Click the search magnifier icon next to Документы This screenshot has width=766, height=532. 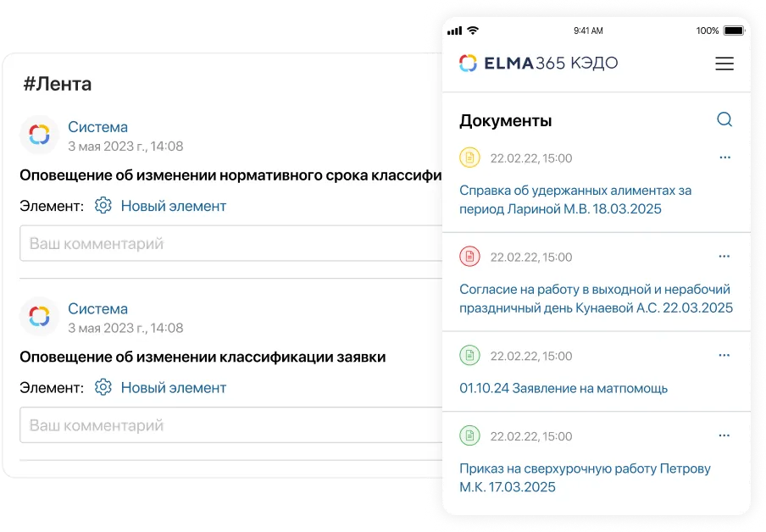[724, 119]
